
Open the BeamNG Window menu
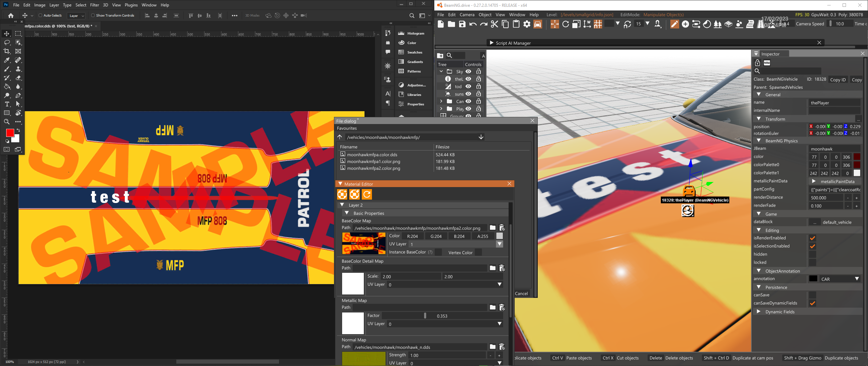pyautogui.click(x=517, y=15)
